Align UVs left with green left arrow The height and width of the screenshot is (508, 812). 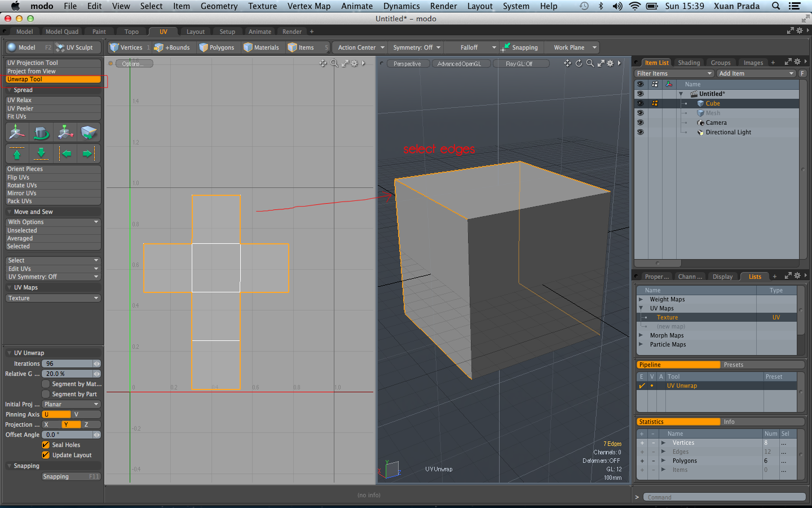click(x=66, y=153)
